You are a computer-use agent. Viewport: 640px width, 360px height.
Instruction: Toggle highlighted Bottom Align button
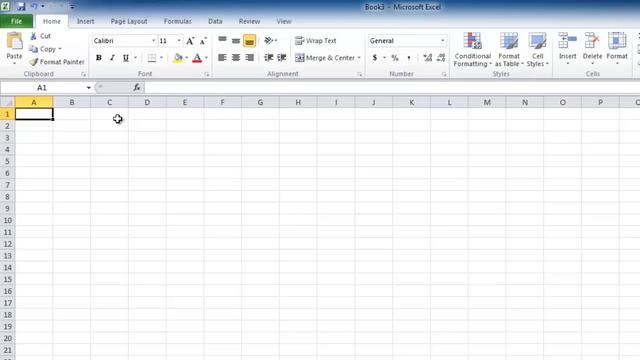pyautogui.click(x=249, y=40)
